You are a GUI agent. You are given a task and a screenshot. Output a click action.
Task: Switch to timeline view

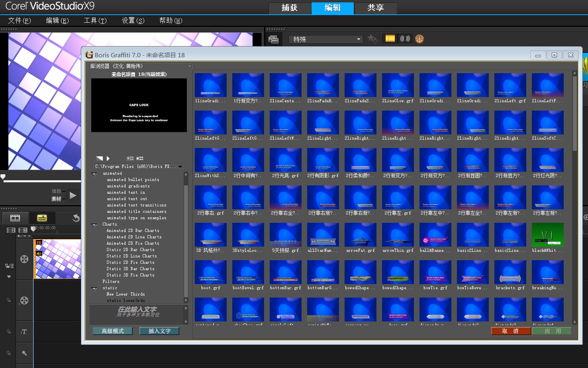(42, 218)
